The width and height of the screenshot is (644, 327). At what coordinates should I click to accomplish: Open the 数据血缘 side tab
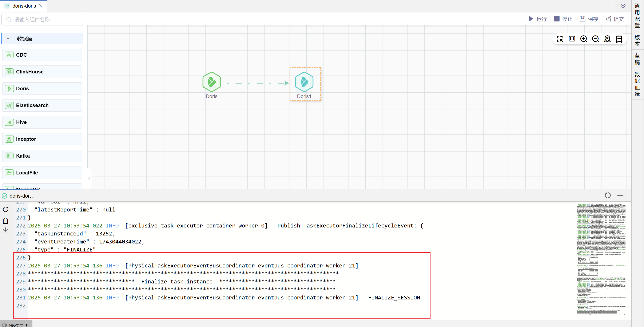pos(637,84)
